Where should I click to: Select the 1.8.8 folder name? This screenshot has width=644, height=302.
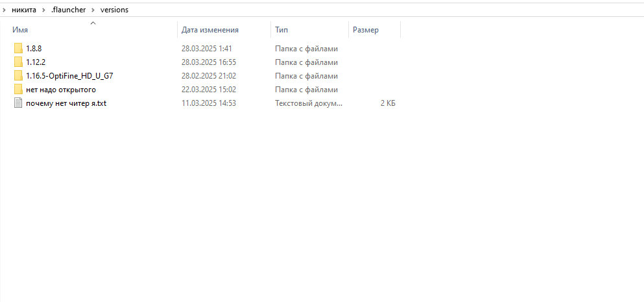tap(34, 49)
